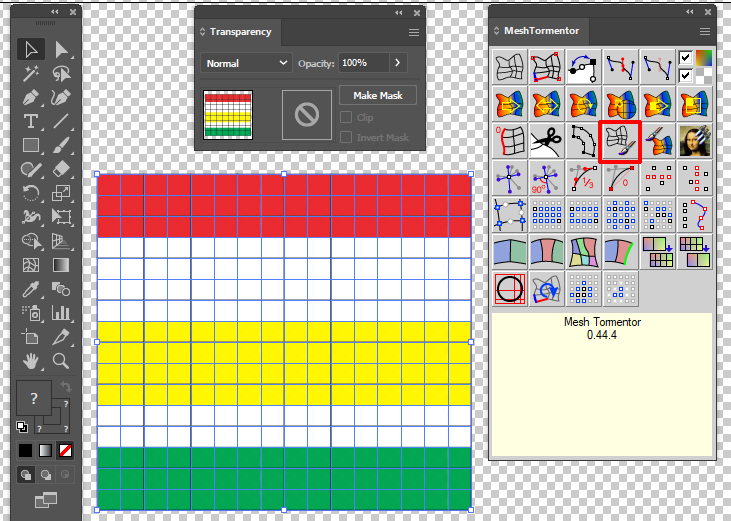This screenshot has height=521, width=731.
Task: Click the Opacity 100% input field
Action: click(361, 63)
